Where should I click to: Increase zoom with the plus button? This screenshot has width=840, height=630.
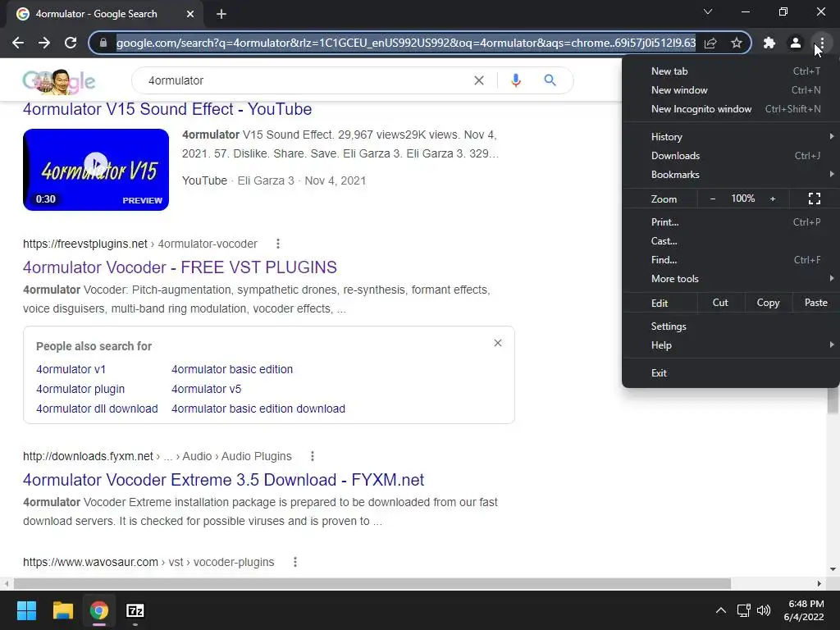(773, 199)
